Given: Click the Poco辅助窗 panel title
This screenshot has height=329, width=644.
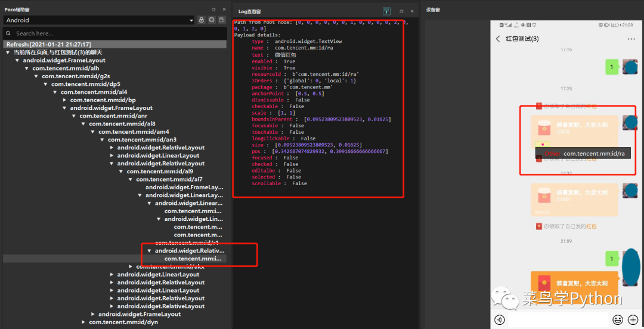Looking at the screenshot, I should coord(17,10).
